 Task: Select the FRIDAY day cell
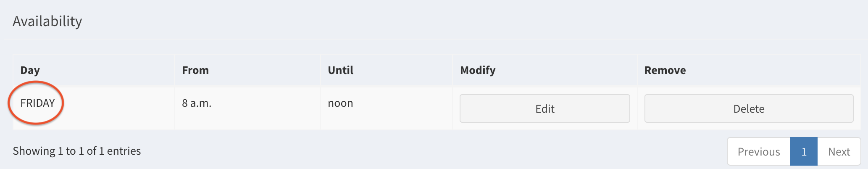(x=37, y=103)
